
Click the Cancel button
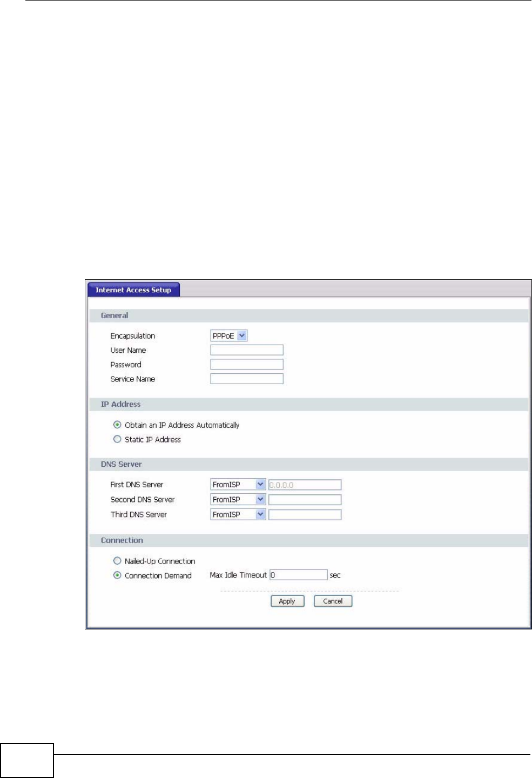[x=333, y=601]
